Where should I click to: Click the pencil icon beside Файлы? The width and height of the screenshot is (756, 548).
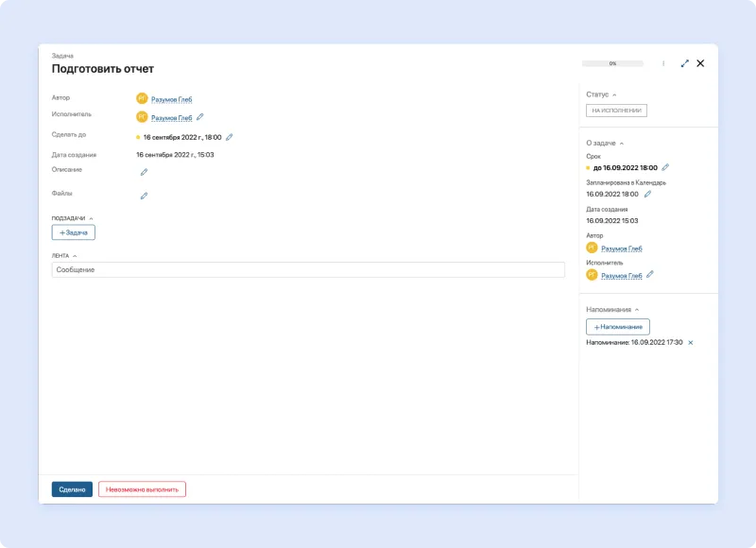[x=144, y=196]
